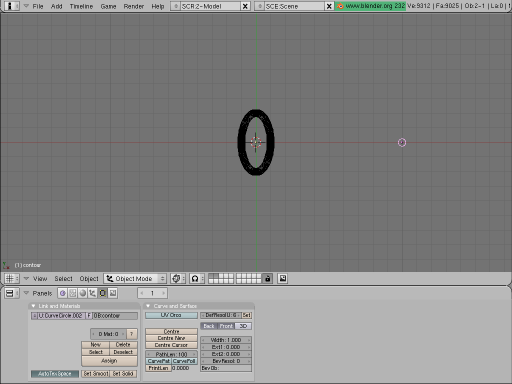The image size is (512, 384).
Task: Open the Render menu
Action: tap(133, 6)
